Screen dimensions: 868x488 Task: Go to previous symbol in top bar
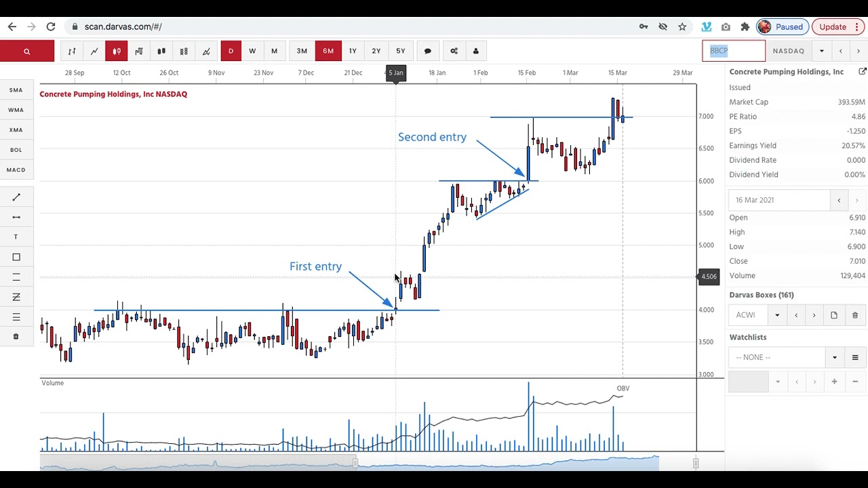tap(841, 51)
